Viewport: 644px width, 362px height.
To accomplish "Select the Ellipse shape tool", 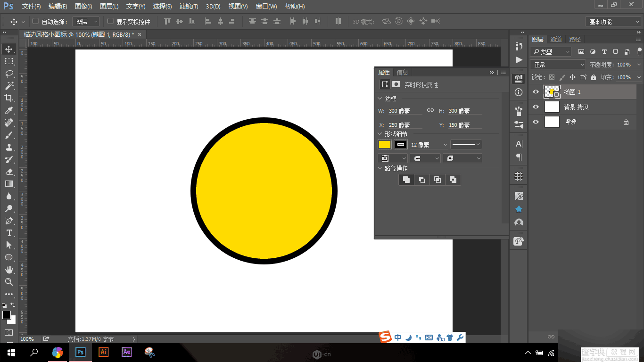I will [x=8, y=257].
